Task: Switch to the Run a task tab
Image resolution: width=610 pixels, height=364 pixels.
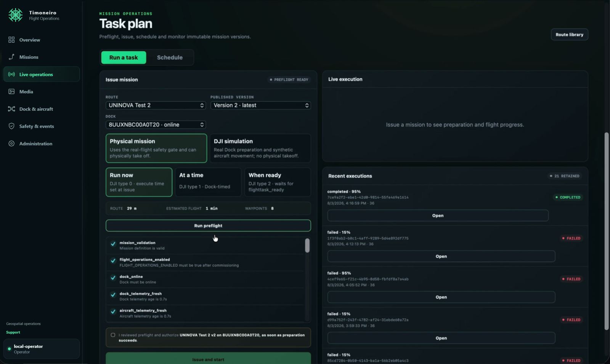Action: 124,57
